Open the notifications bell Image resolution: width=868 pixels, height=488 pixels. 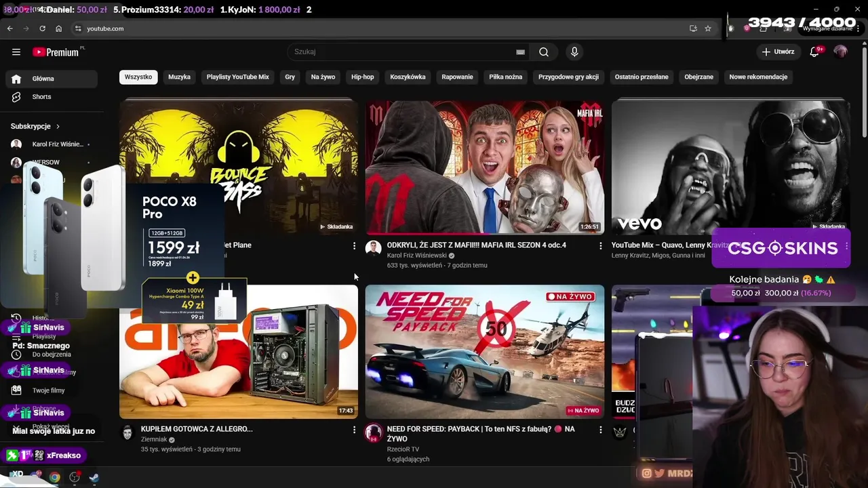pos(815,52)
